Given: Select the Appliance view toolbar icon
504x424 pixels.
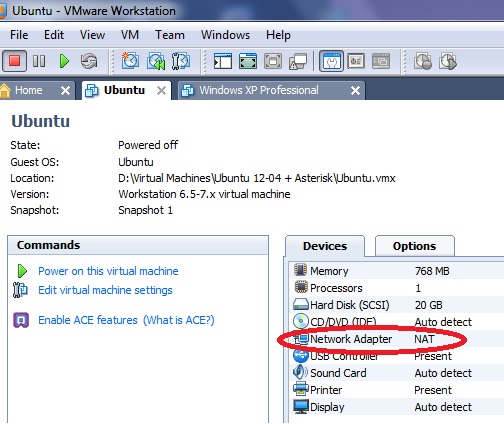Looking at the screenshot, I should coord(356,61).
